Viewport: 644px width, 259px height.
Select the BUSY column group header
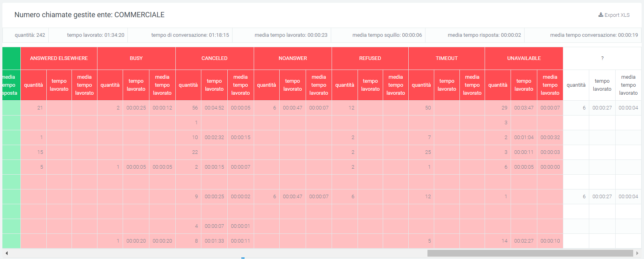136,58
